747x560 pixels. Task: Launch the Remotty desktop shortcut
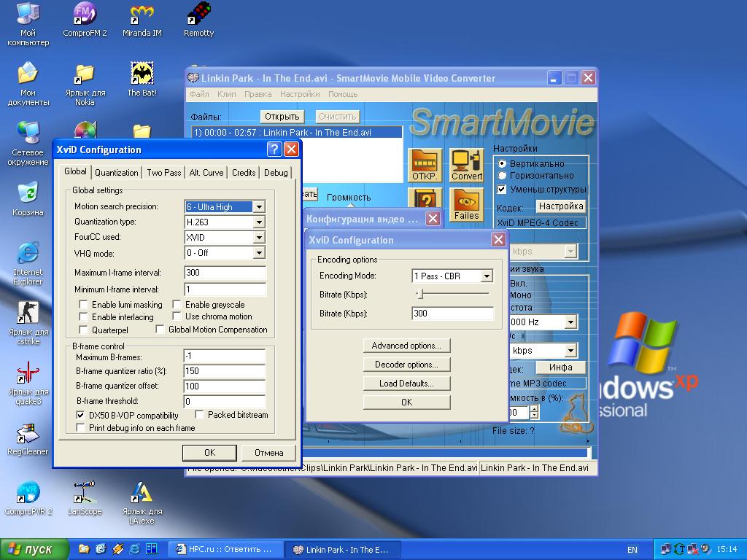(x=198, y=19)
